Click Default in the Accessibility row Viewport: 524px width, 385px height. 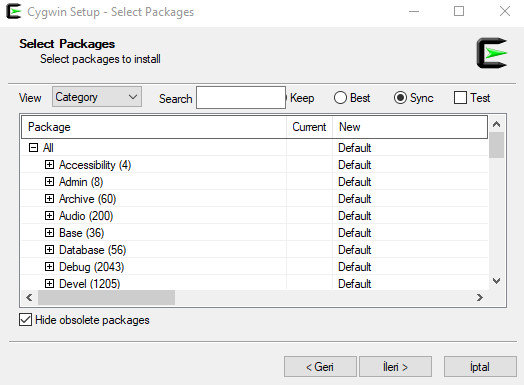coord(355,165)
